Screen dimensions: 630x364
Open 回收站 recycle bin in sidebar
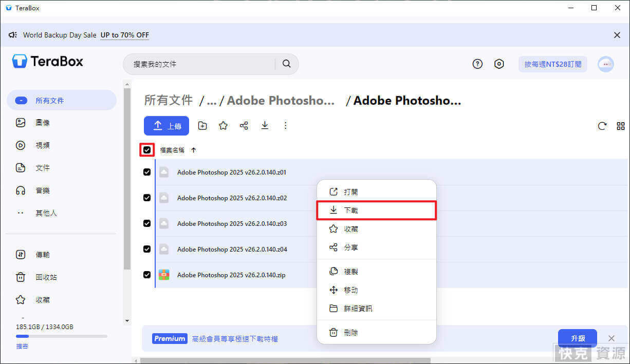pyautogui.click(x=62, y=277)
